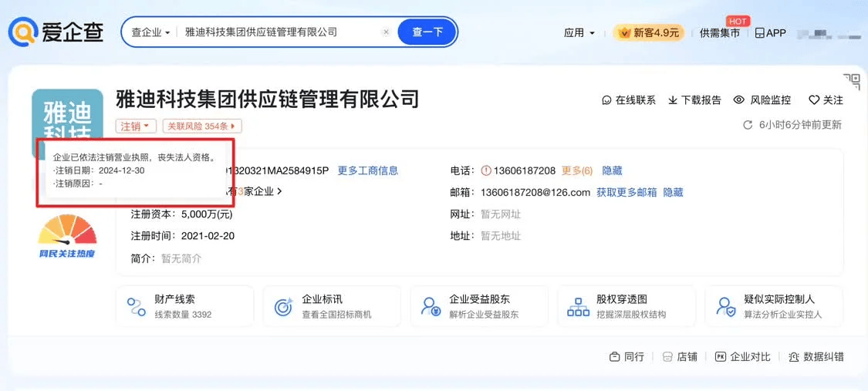Click the 雅迪科技 company logo thumbnail
The width and height of the screenshot is (868, 391).
(x=68, y=113)
